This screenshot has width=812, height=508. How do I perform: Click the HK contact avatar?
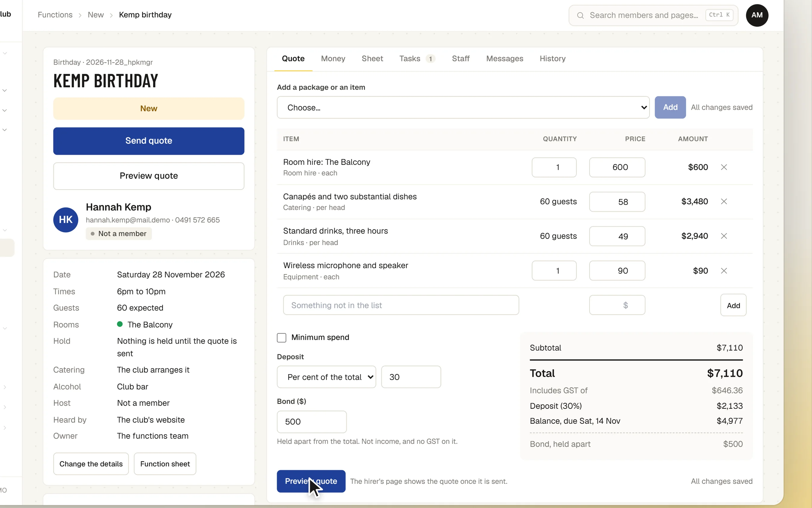click(66, 220)
